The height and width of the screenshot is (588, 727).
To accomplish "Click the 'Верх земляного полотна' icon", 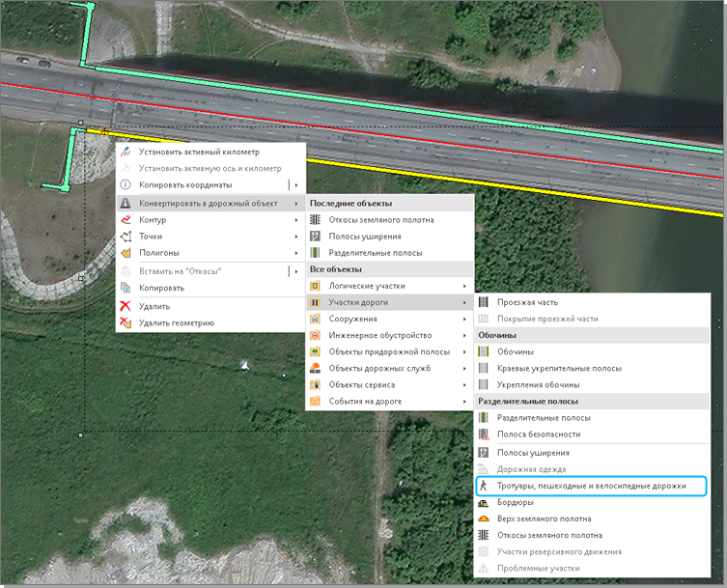I will click(484, 518).
